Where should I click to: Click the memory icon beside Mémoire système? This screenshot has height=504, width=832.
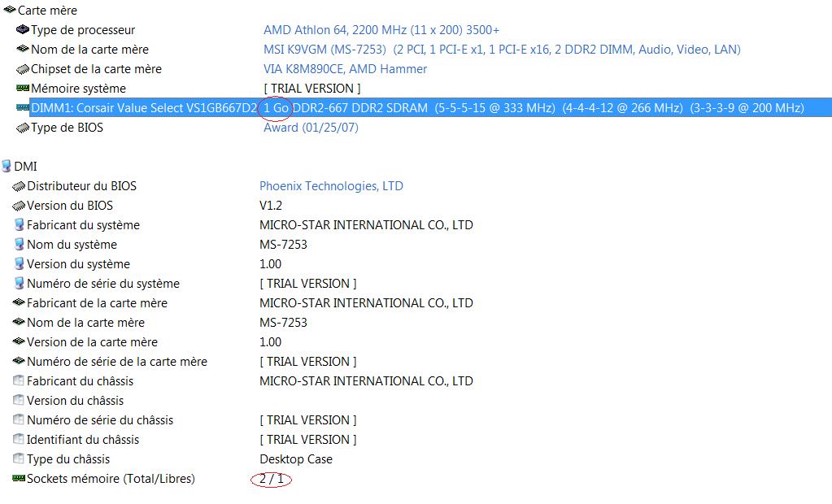point(22,88)
